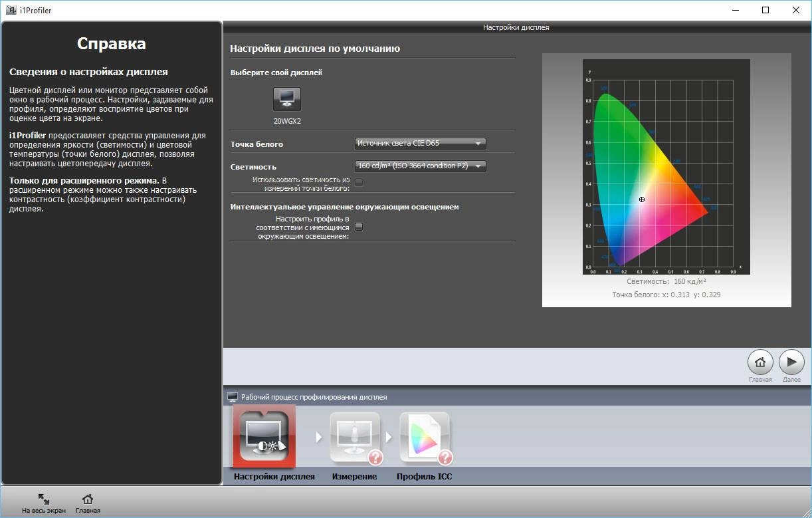
Task: Click the Настройки дисплея label under workflow
Action: (x=274, y=477)
